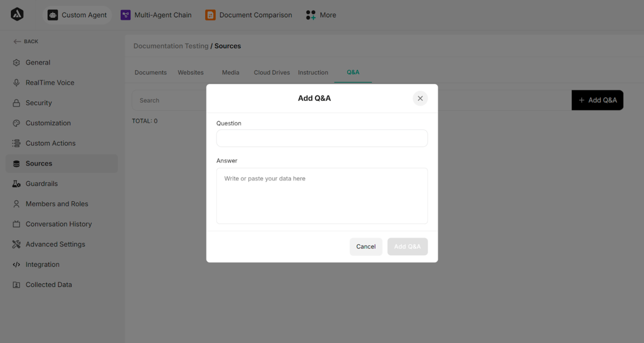Click the black Add Q&A button
Image resolution: width=644 pixels, height=343 pixels.
click(597, 100)
